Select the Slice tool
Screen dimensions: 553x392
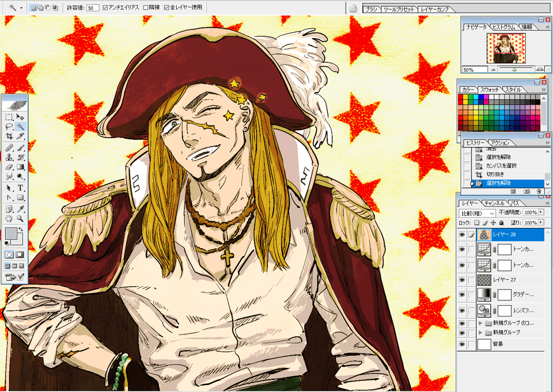[20, 136]
